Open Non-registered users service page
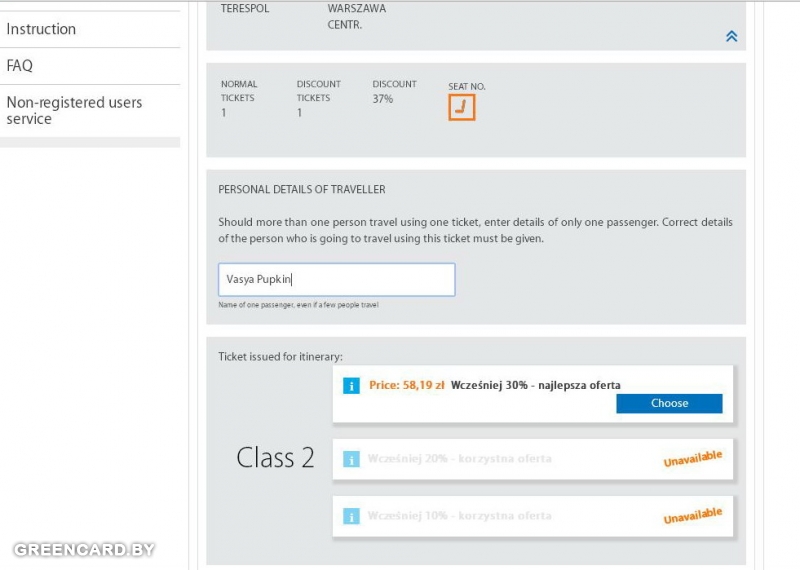Screen dimensions: 800x570 tap(74, 110)
